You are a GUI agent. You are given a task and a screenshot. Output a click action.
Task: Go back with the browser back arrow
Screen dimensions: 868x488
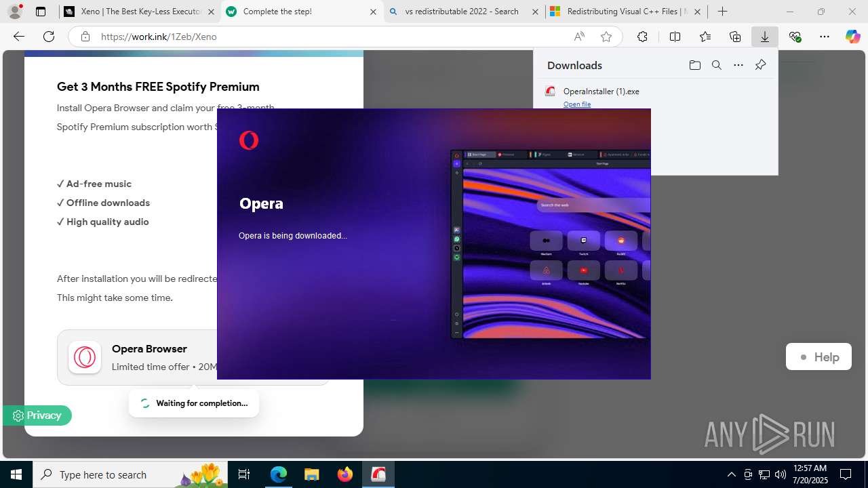click(x=19, y=37)
